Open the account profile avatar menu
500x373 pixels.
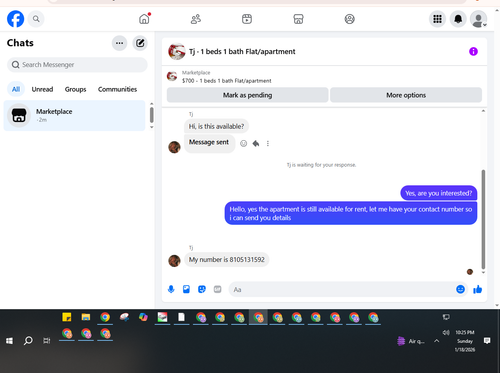tap(478, 19)
